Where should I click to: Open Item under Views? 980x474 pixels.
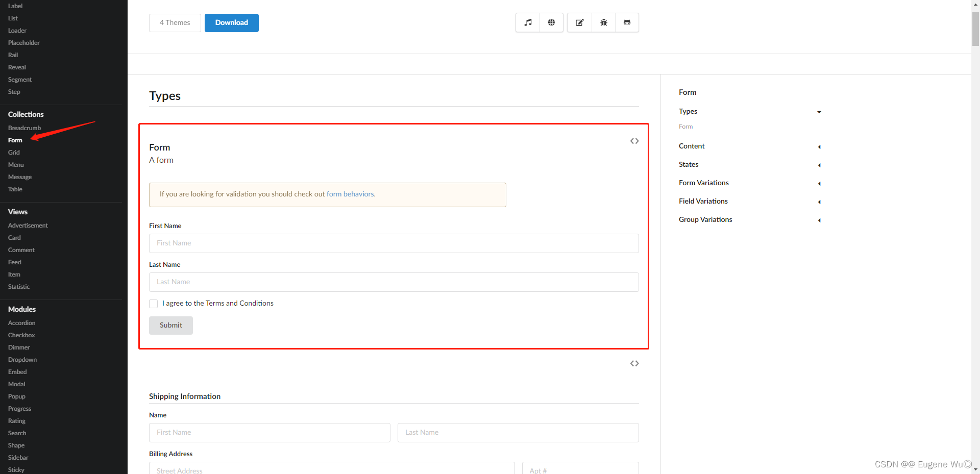(x=14, y=275)
